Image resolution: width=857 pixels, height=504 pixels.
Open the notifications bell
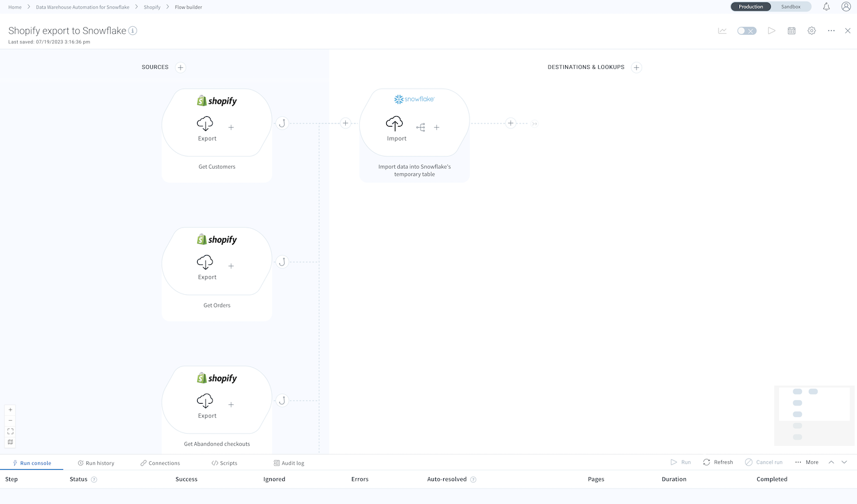[826, 7]
